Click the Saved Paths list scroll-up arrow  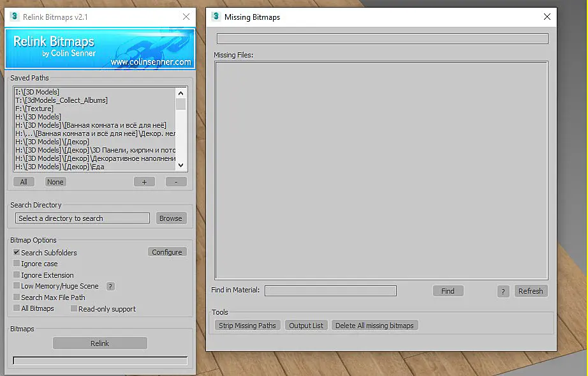click(x=180, y=93)
